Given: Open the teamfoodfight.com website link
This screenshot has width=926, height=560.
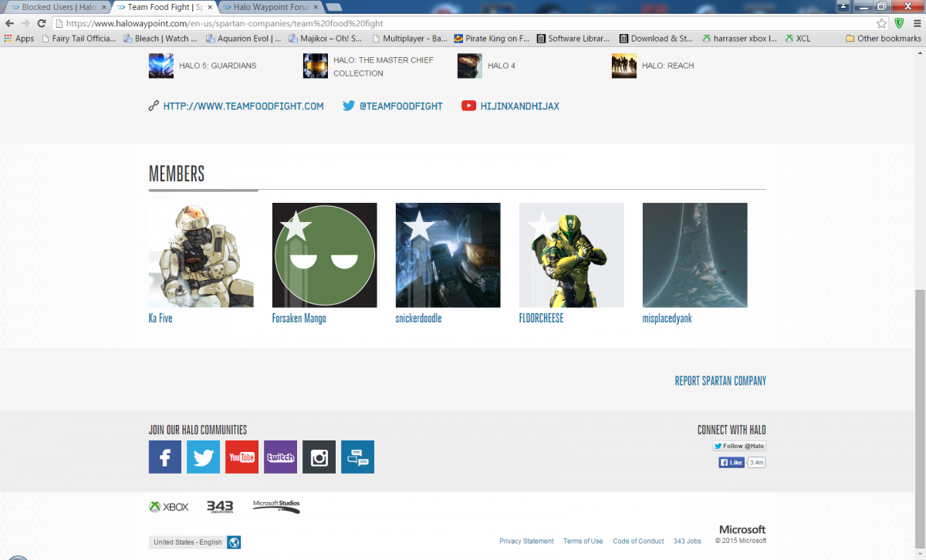Looking at the screenshot, I should coord(243,106).
